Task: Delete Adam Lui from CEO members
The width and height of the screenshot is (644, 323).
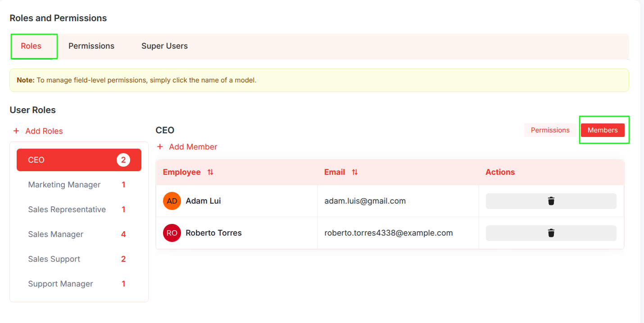Action: click(x=551, y=201)
